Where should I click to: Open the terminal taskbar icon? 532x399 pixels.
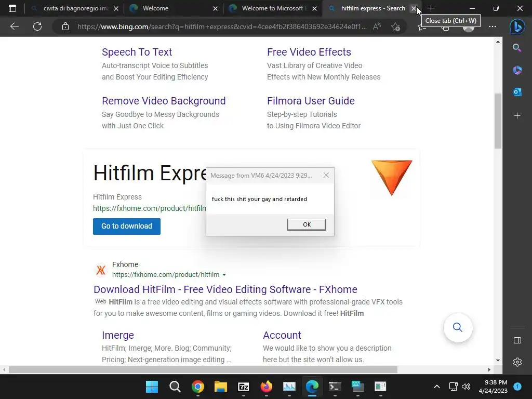click(335, 387)
